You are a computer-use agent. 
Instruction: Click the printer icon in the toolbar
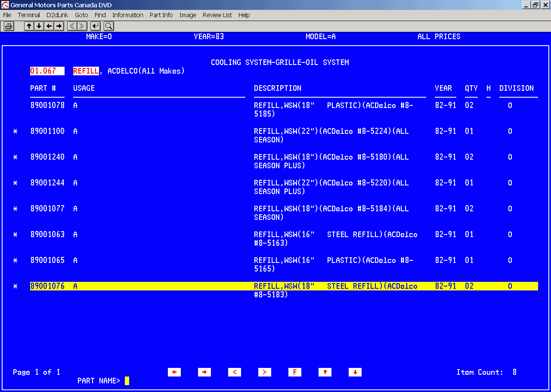[x=9, y=26]
